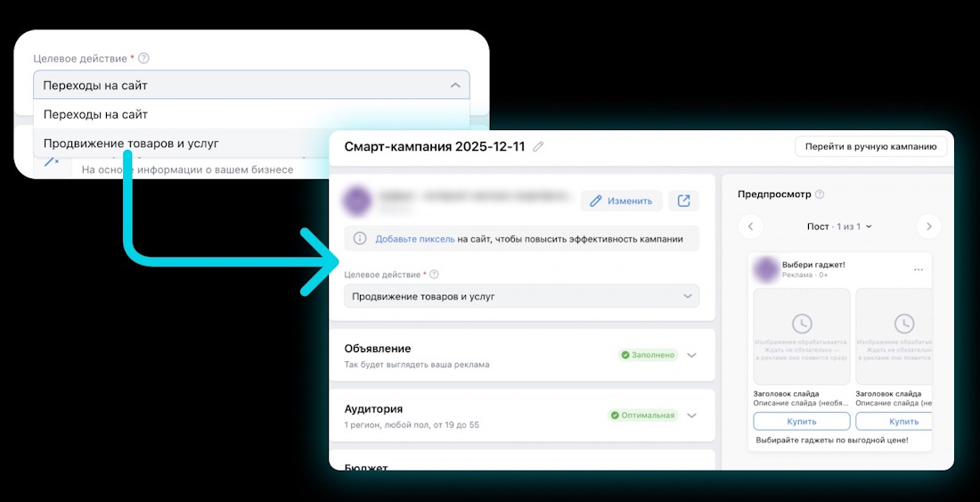The image size is (980, 502).
Task: Click the Перейти в ручную кампанию button
Action: coord(870,147)
